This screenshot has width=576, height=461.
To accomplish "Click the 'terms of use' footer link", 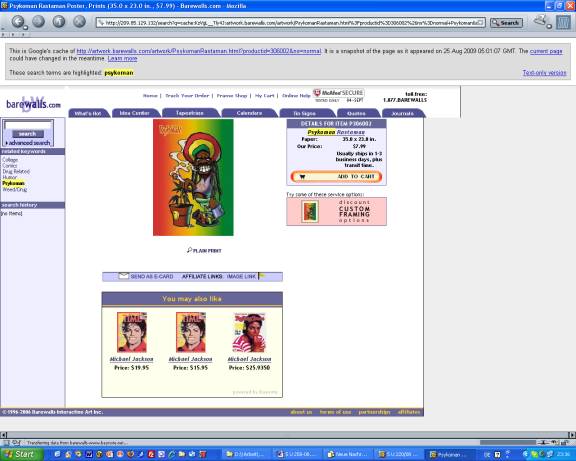I will point(335,412).
